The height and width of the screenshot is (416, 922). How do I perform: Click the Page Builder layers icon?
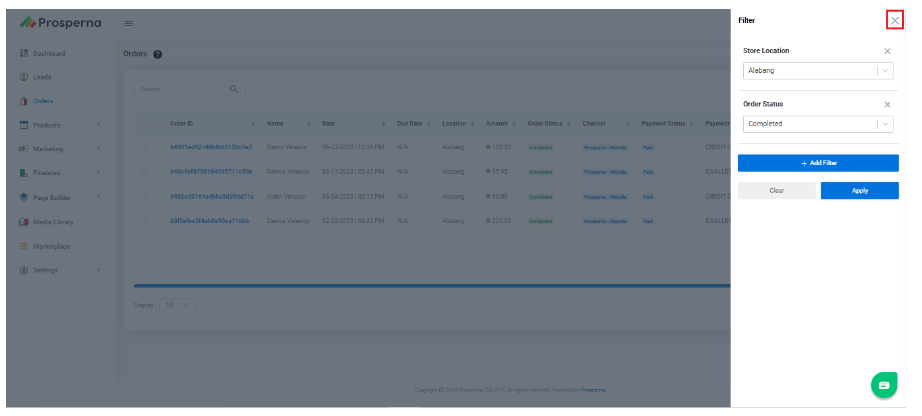pos(24,198)
